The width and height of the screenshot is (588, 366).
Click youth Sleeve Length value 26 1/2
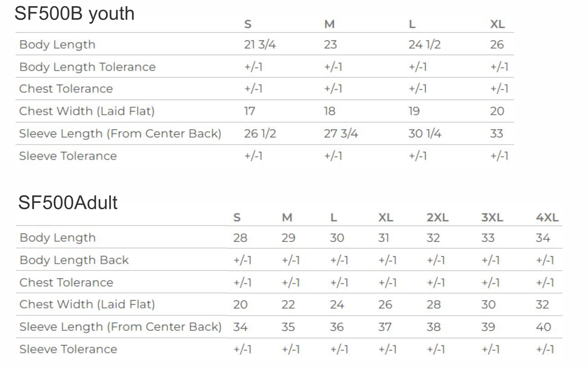(x=260, y=134)
